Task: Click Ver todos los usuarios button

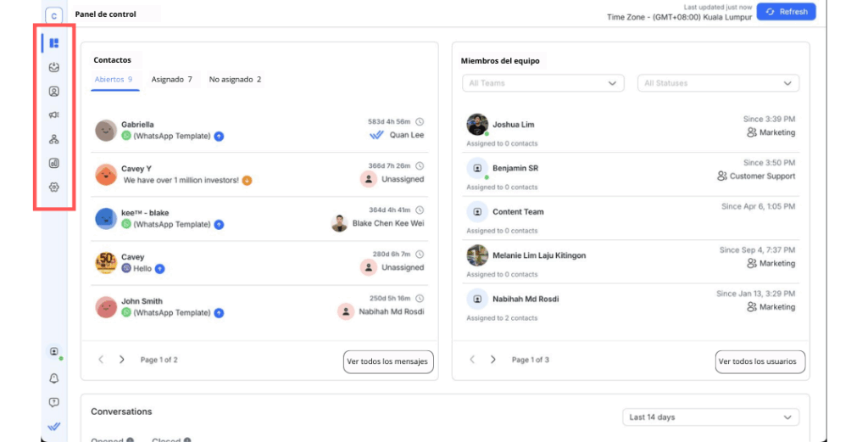Action: pyautogui.click(x=760, y=361)
